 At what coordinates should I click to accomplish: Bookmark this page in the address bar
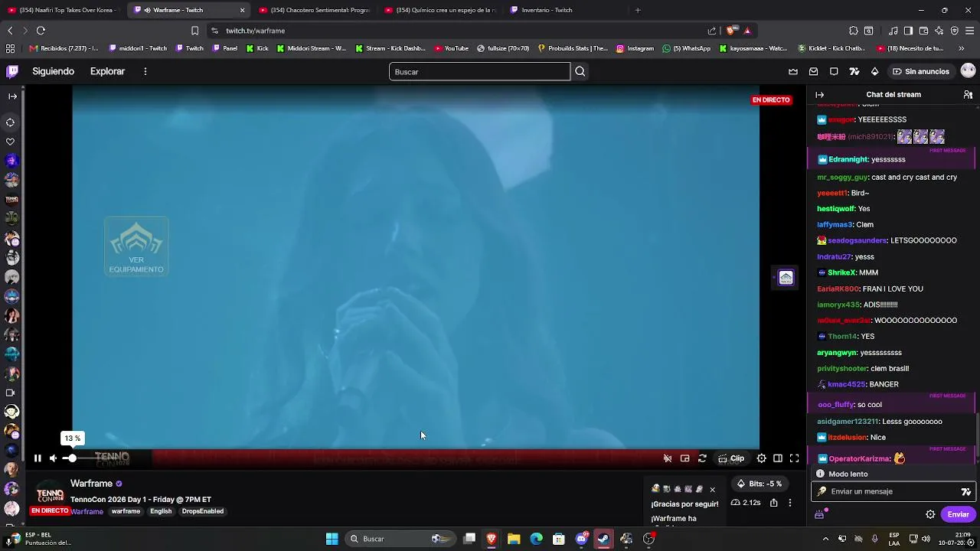coord(194,31)
